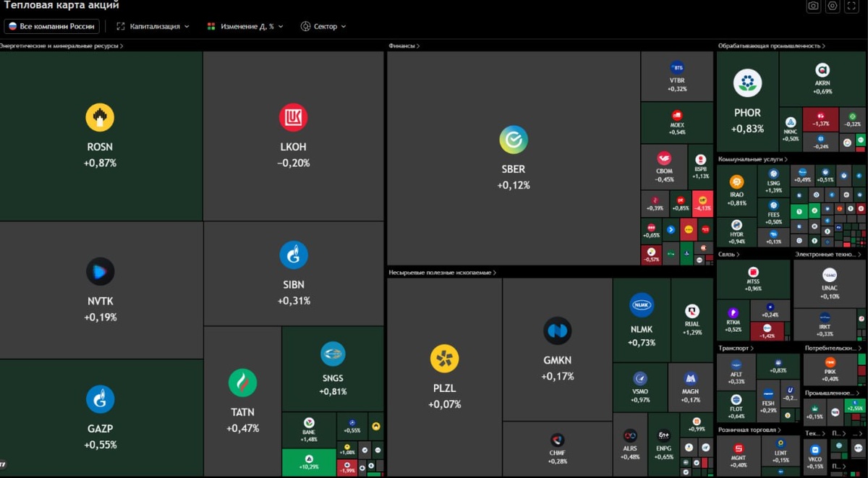Click the TATN Tatneft logo

(x=242, y=383)
